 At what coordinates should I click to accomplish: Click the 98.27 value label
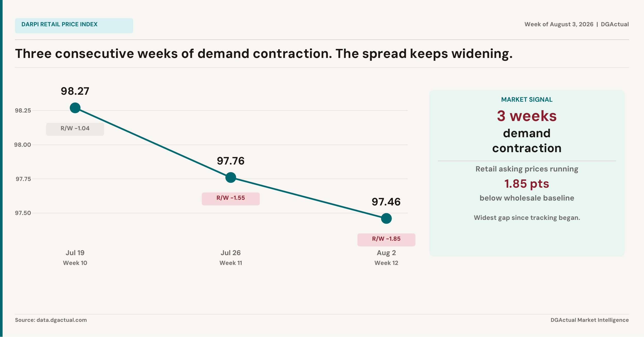[x=75, y=91]
